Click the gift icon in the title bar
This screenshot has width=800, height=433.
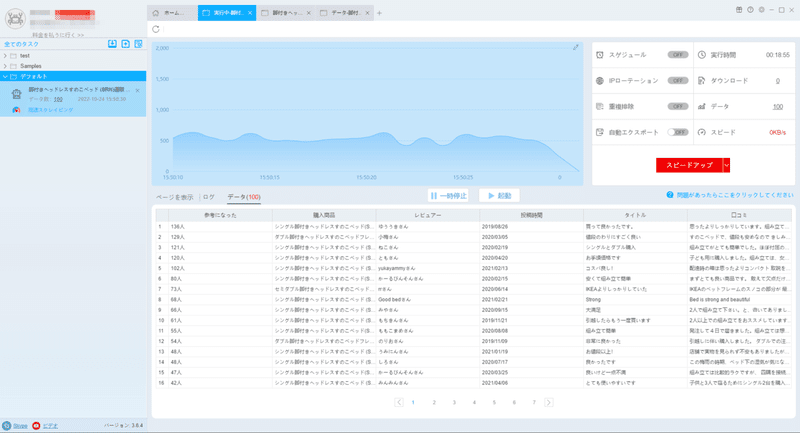tap(739, 10)
